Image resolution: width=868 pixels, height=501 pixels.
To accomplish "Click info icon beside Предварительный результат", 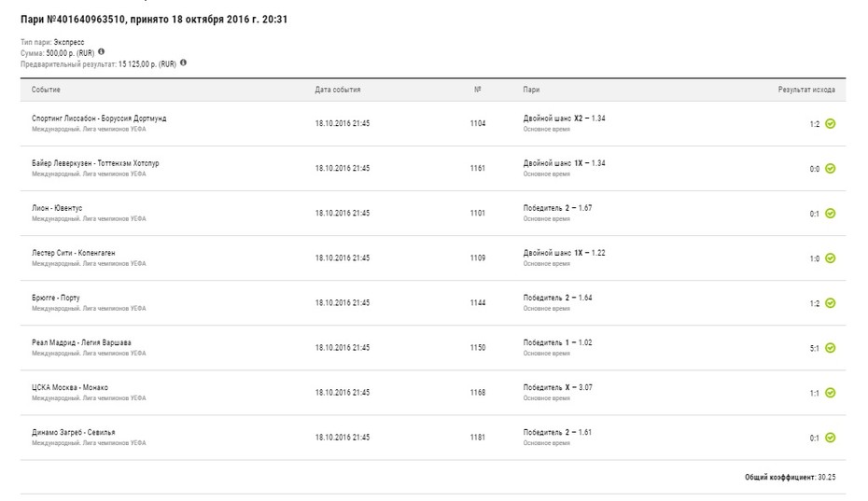I will click(183, 63).
